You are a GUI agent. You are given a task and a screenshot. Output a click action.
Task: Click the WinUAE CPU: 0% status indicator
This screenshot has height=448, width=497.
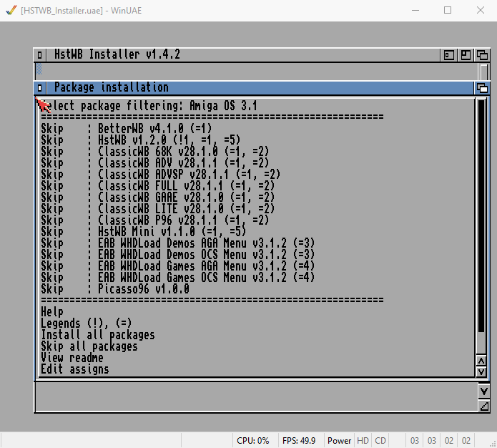click(x=253, y=441)
